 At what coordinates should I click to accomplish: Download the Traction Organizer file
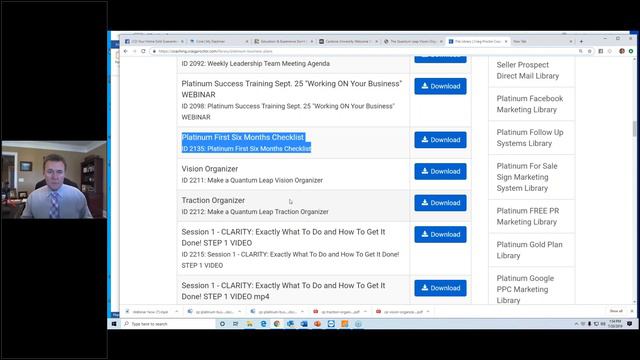440,203
